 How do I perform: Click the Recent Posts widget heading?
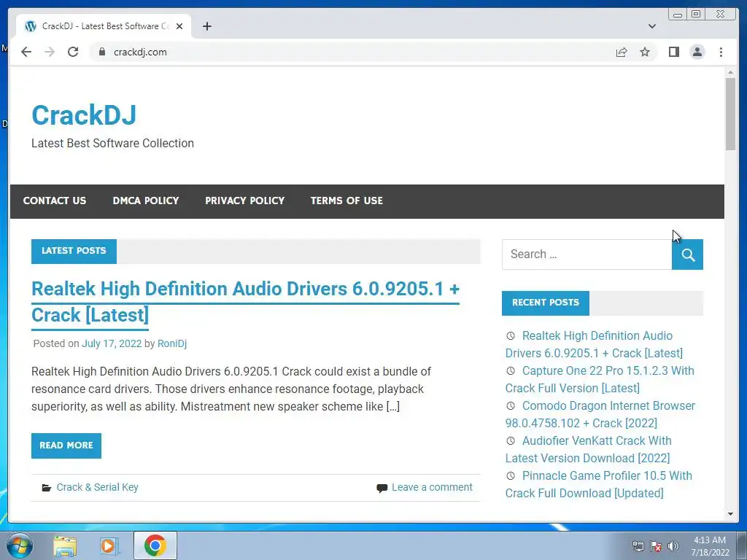point(546,303)
